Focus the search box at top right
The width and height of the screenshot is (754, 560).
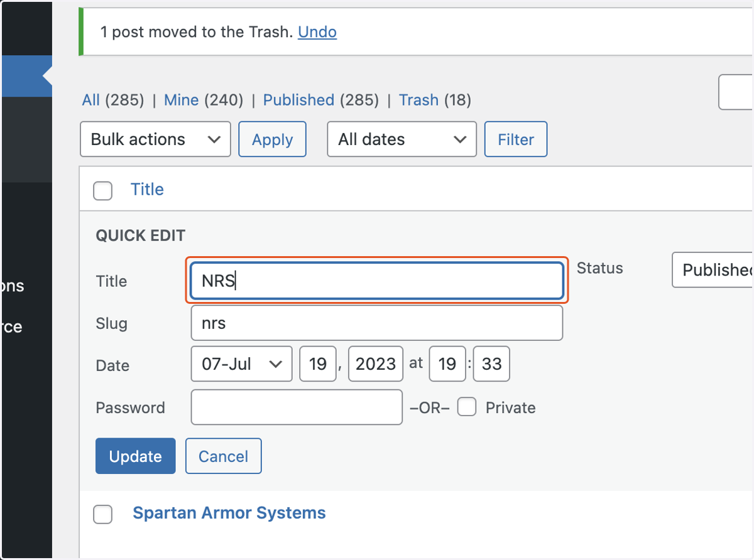[x=736, y=92]
